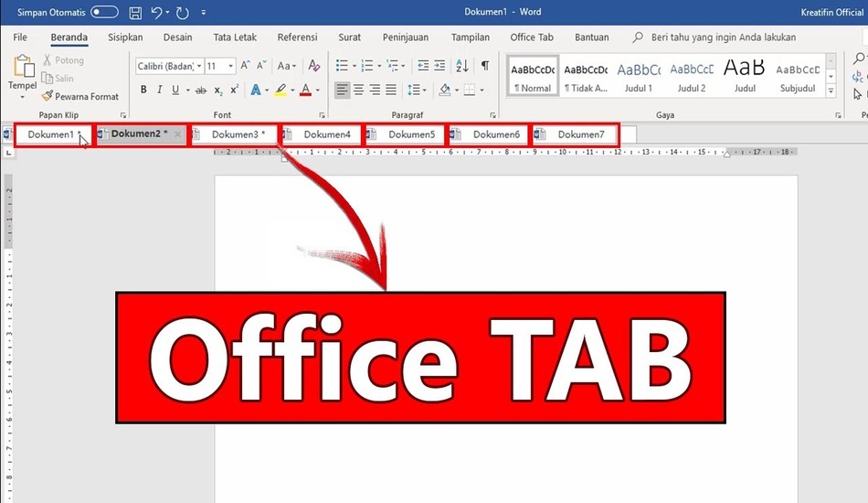Click the Tempel paste button

tap(23, 73)
